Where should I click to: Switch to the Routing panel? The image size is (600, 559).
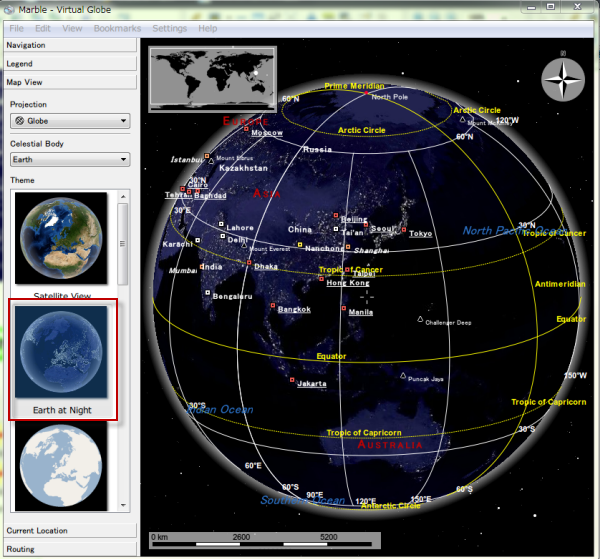[69, 549]
